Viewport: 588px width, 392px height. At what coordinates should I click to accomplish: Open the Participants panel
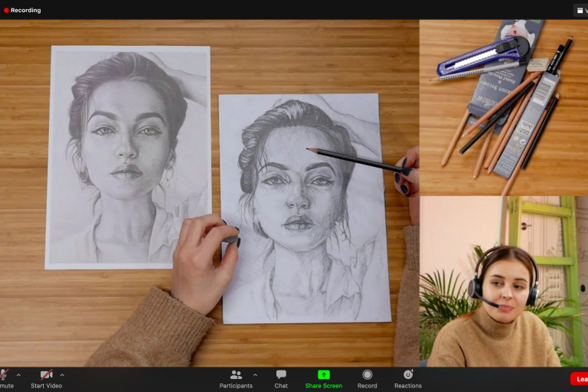pos(236,374)
